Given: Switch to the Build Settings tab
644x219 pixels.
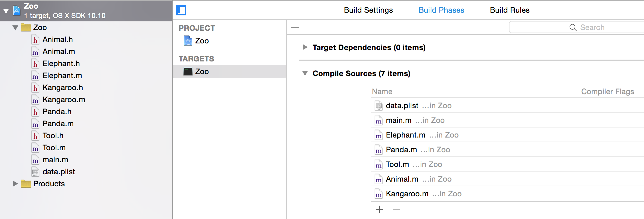Looking at the screenshot, I should coord(368,10).
